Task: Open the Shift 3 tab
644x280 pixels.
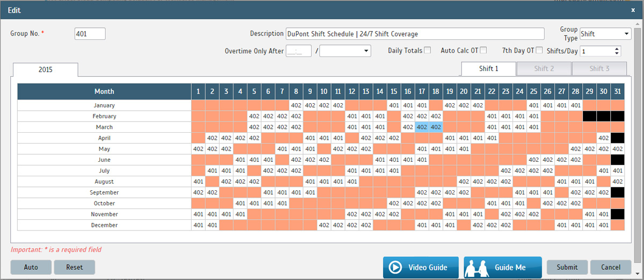Action: (599, 69)
